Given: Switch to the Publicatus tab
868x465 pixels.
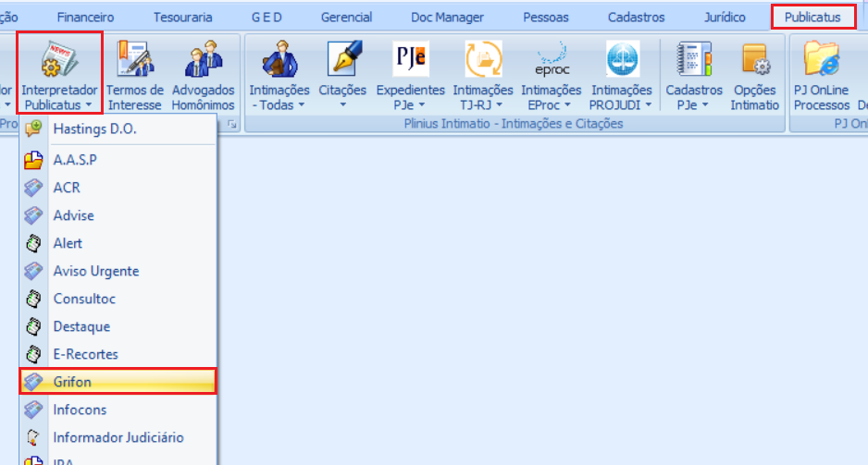Looking at the screenshot, I should click(812, 18).
